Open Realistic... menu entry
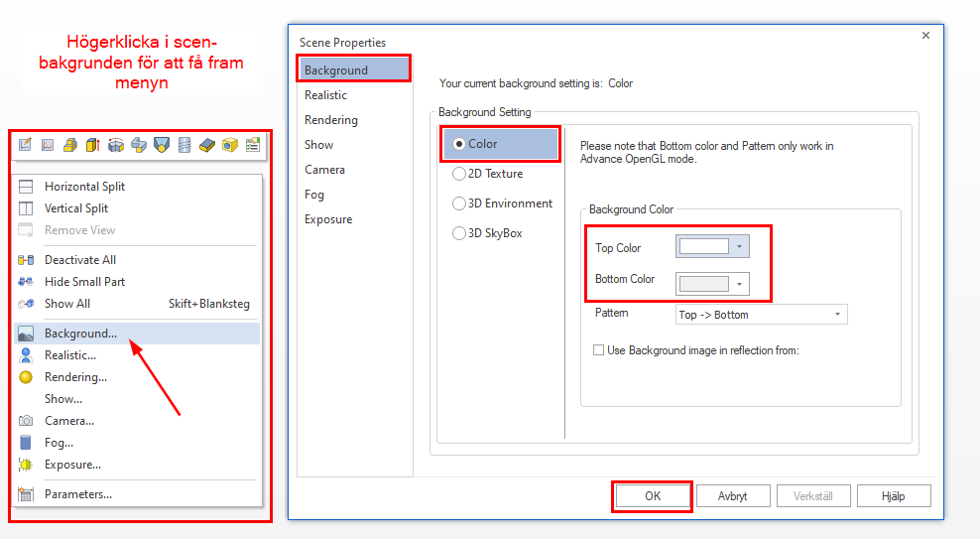Image resolution: width=980 pixels, height=539 pixels. tap(137, 355)
